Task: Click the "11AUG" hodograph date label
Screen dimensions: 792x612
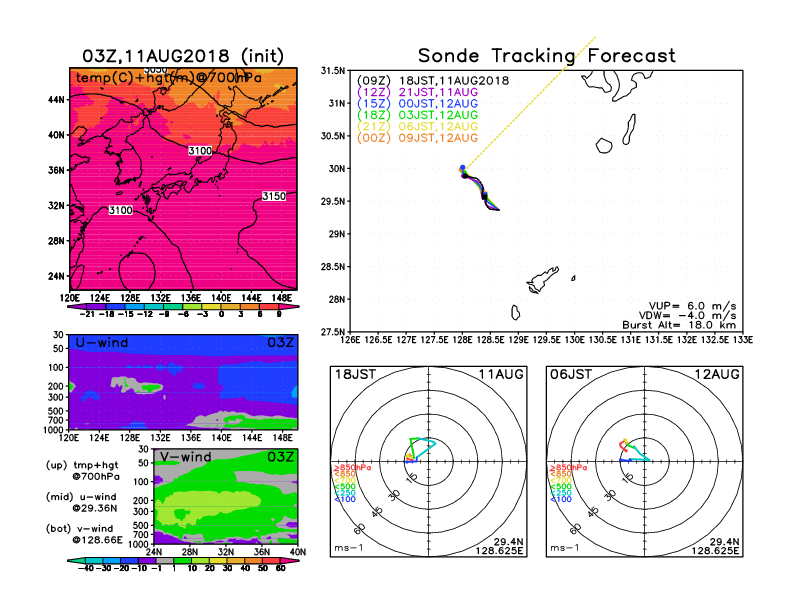Action: coord(501,374)
